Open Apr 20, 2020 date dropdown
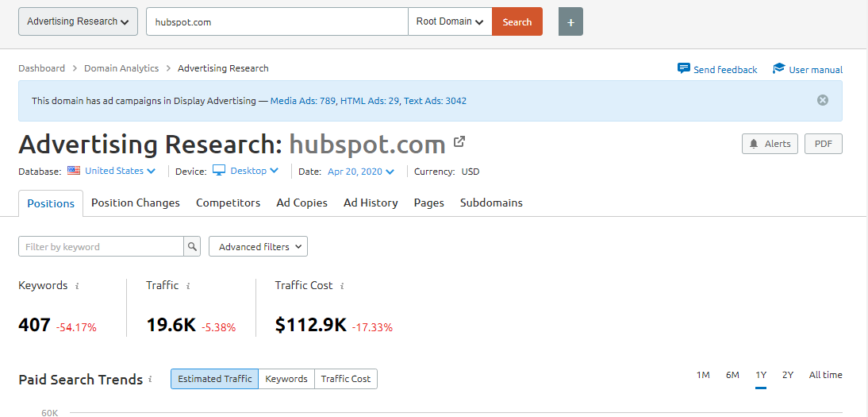The height and width of the screenshot is (417, 868). pos(360,172)
